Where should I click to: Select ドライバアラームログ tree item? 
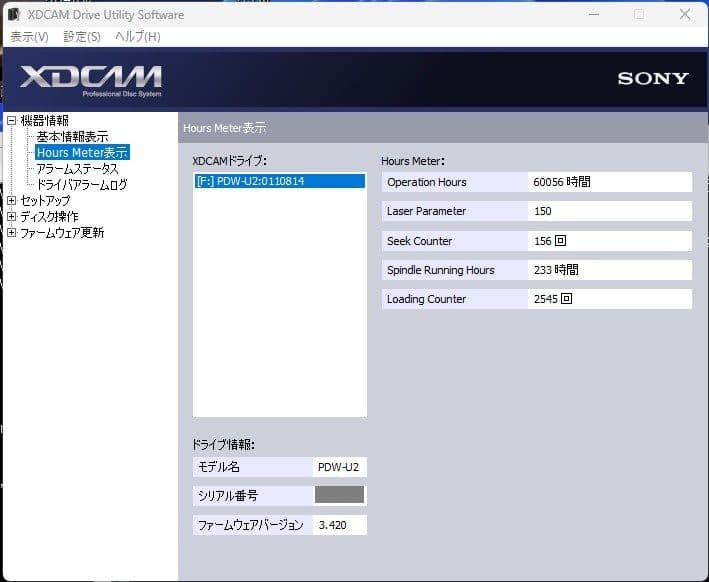[x=82, y=185]
